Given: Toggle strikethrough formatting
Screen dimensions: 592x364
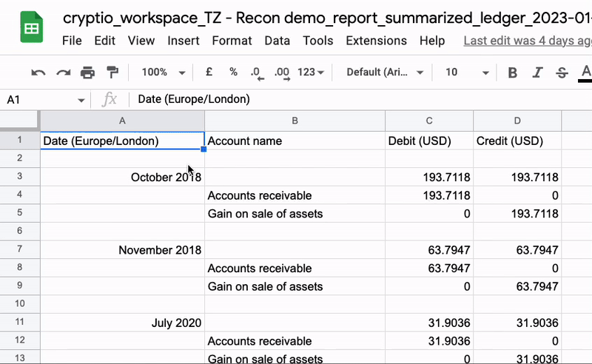Looking at the screenshot, I should pyautogui.click(x=562, y=73).
